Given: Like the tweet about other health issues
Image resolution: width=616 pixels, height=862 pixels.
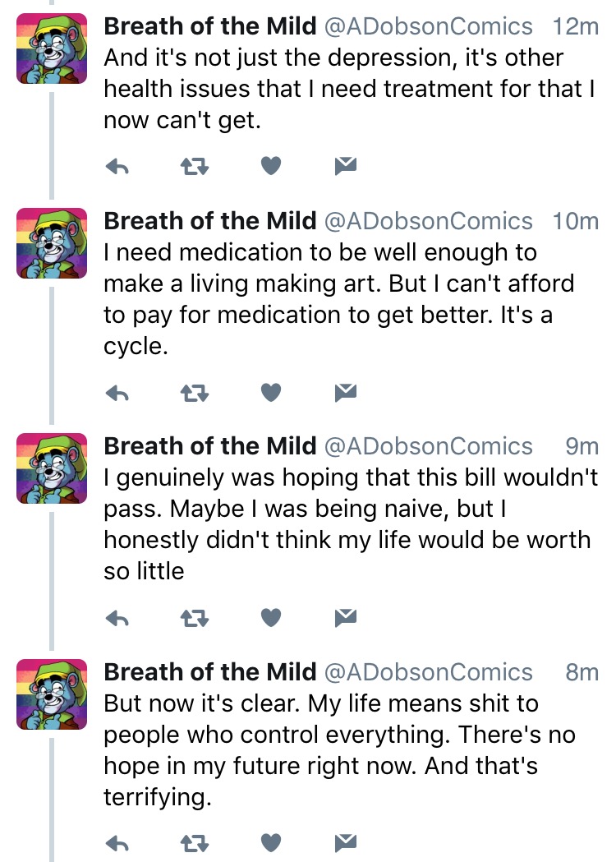Looking at the screenshot, I should [271, 165].
